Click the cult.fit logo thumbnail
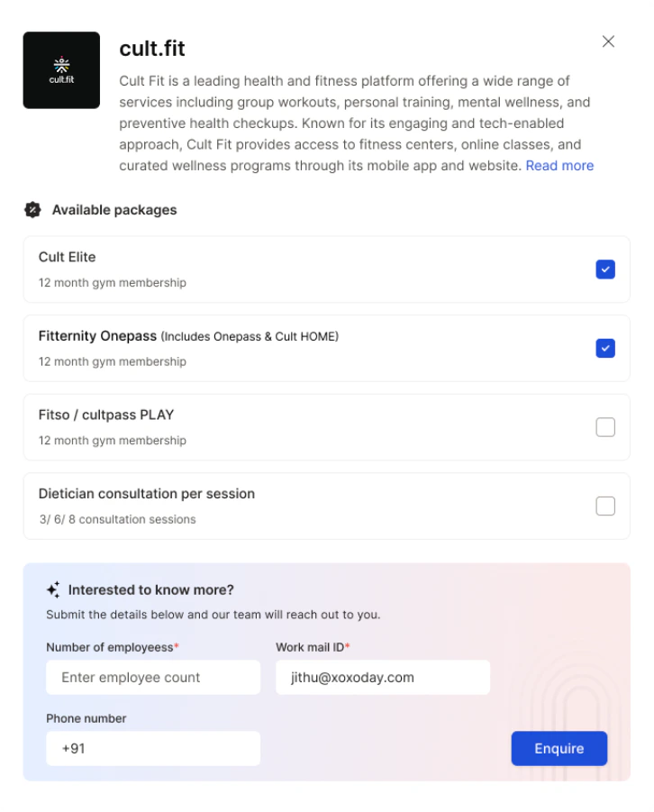This screenshot has height=812, width=654. [61, 70]
